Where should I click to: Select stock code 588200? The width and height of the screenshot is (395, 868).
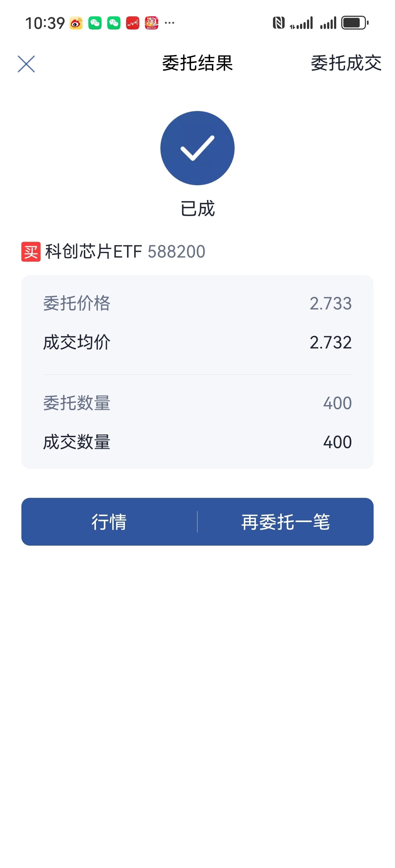point(176,252)
